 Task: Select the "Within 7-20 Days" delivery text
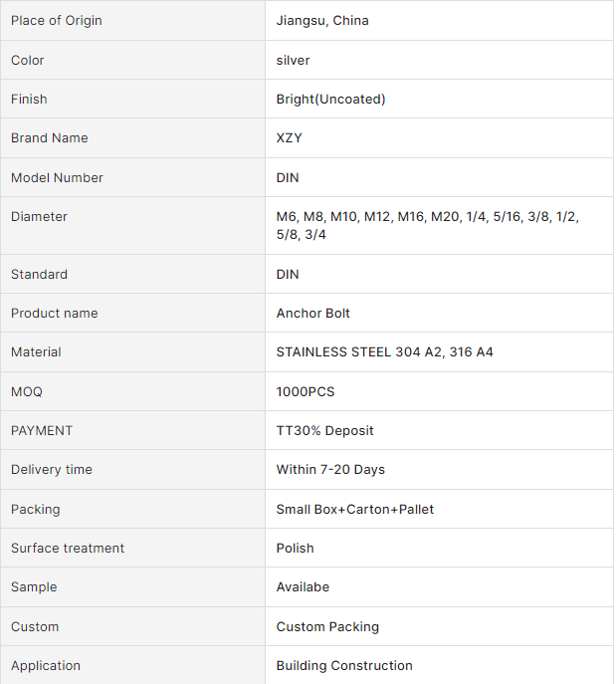330,470
